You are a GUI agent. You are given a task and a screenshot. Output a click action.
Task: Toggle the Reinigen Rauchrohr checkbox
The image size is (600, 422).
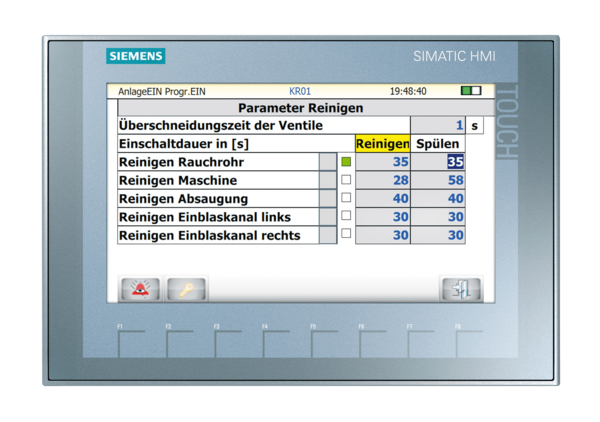click(x=346, y=161)
